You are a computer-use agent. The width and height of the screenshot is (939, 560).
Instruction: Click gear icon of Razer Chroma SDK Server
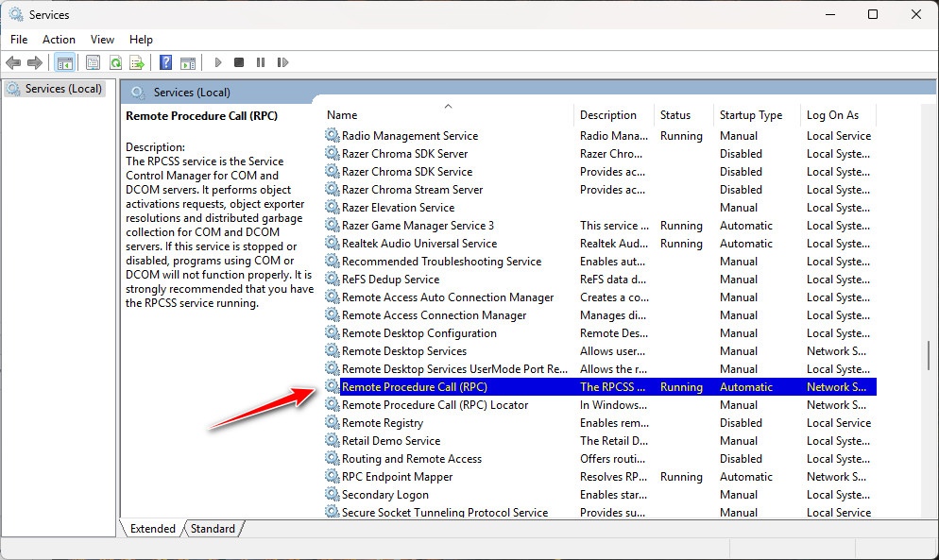pos(333,153)
